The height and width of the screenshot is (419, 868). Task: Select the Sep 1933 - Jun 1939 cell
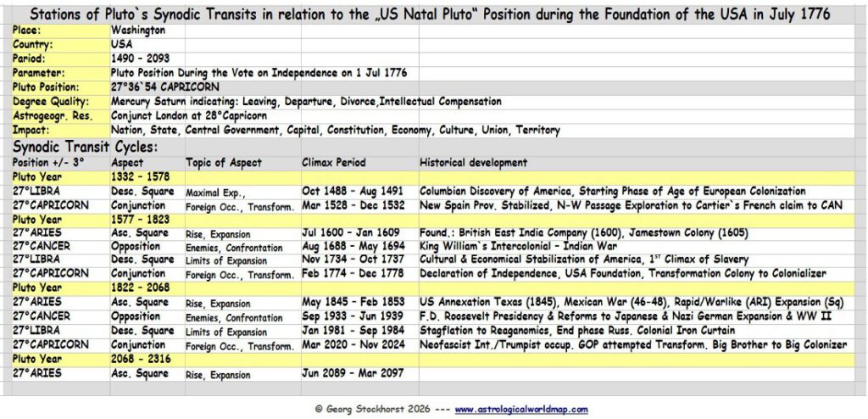coord(359,316)
